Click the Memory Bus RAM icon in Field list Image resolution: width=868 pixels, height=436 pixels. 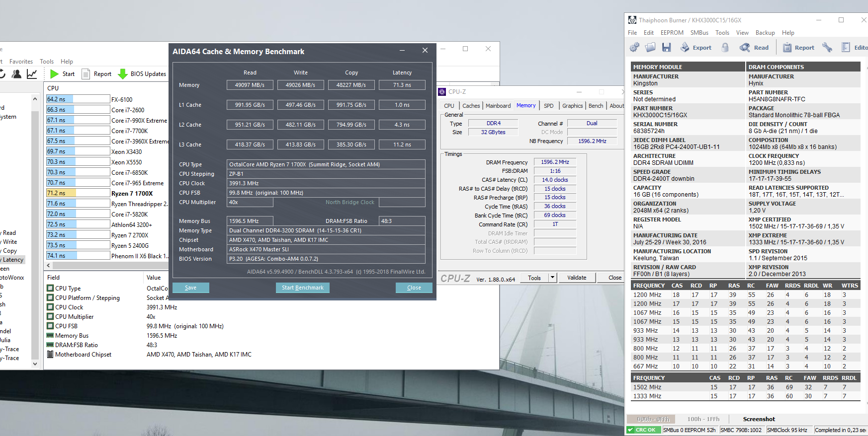coord(50,335)
